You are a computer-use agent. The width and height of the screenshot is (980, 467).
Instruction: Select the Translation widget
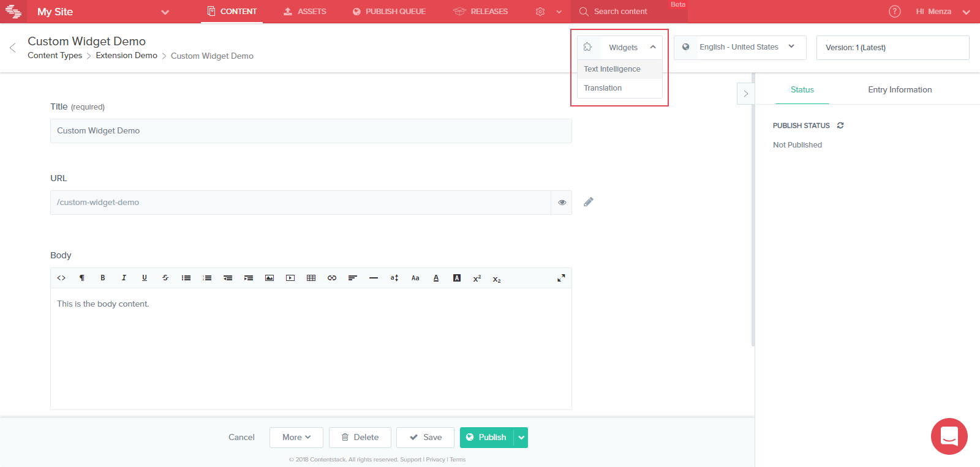[620, 88]
